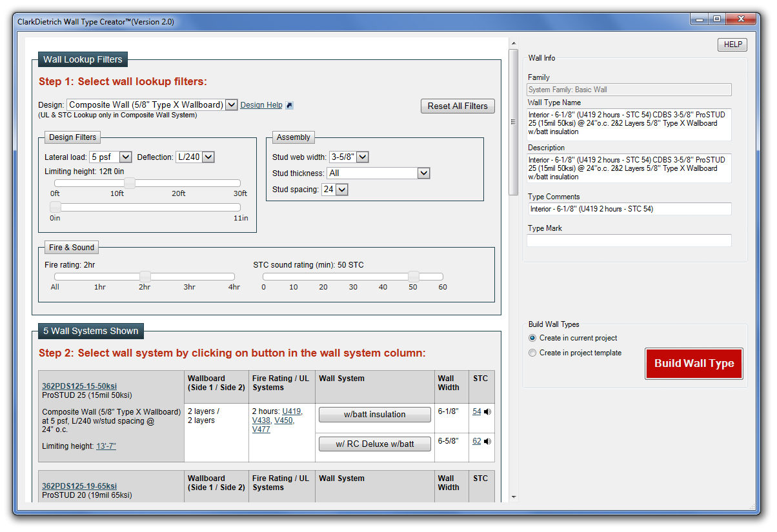Screen dimensions: 777x532
Task: Open the U419 UL system link
Action: [x=292, y=411]
